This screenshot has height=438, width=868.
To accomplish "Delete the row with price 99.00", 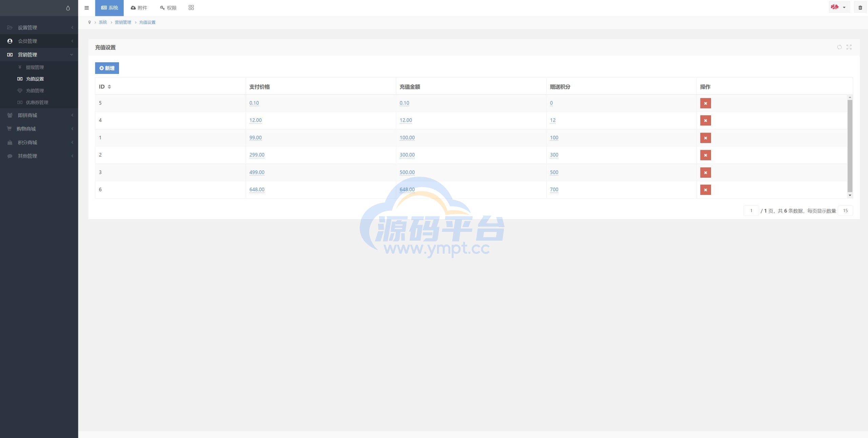I will (706, 138).
